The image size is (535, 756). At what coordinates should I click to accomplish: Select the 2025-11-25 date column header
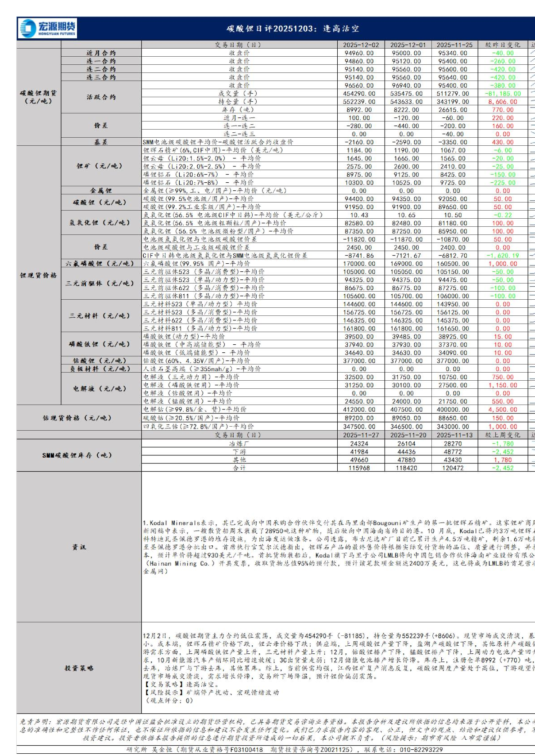pyautogui.click(x=454, y=45)
